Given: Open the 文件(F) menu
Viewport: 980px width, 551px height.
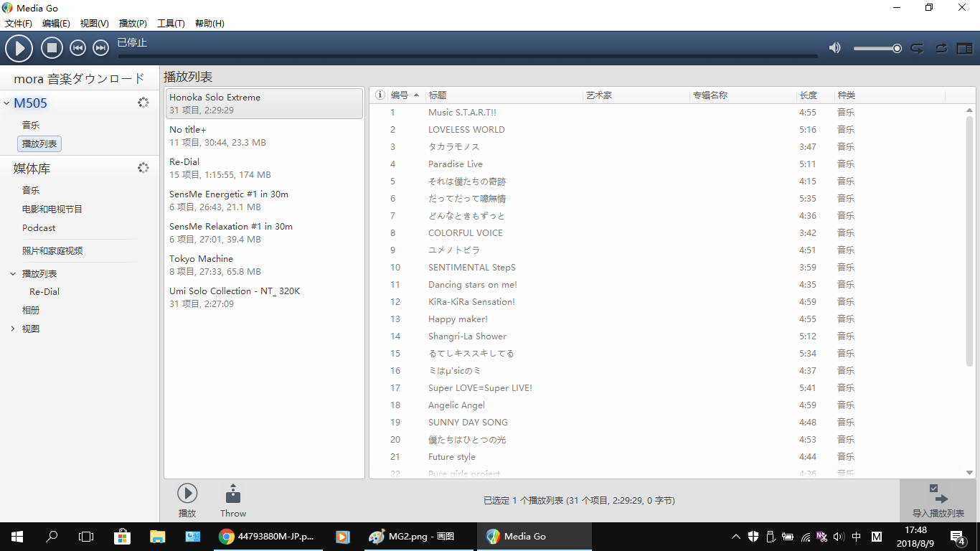Looking at the screenshot, I should coord(19,23).
